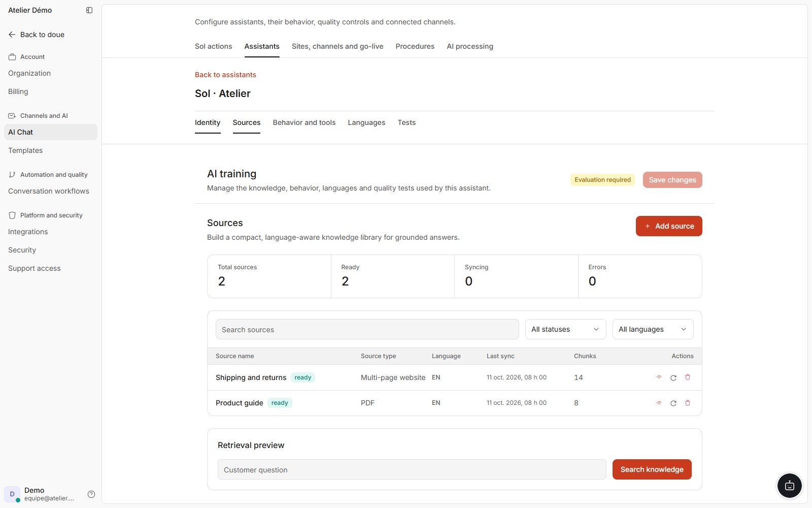The width and height of the screenshot is (812, 508).
Task: Open Organization in the sidebar
Action: [x=29, y=73]
